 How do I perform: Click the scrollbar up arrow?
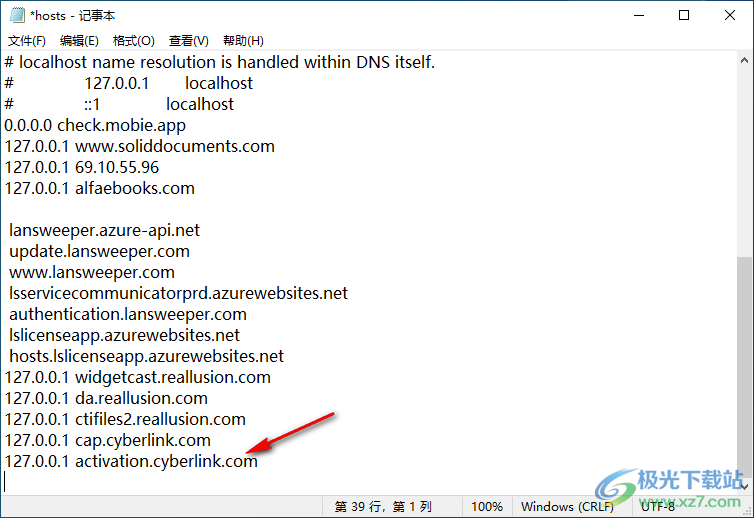point(744,61)
